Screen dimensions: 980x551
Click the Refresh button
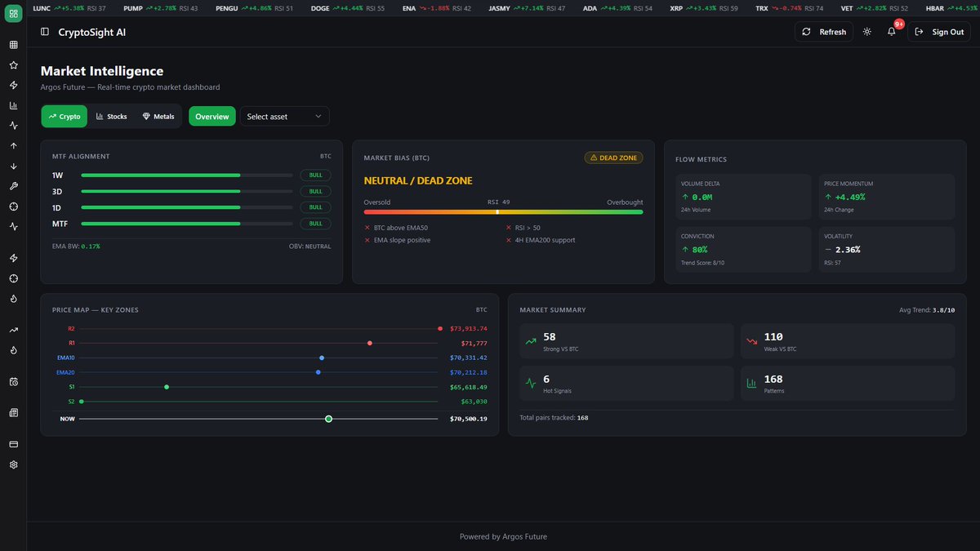(x=824, y=32)
